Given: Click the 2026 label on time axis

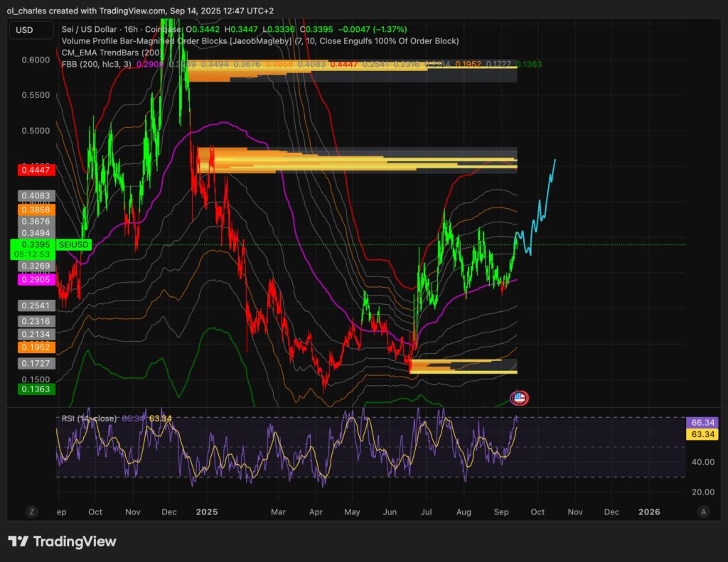Looking at the screenshot, I should click(649, 512).
